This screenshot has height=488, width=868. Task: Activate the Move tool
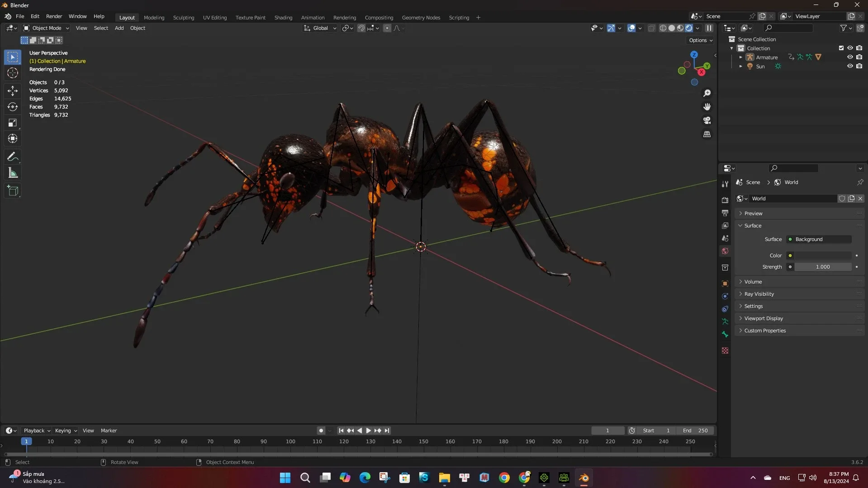coord(13,90)
